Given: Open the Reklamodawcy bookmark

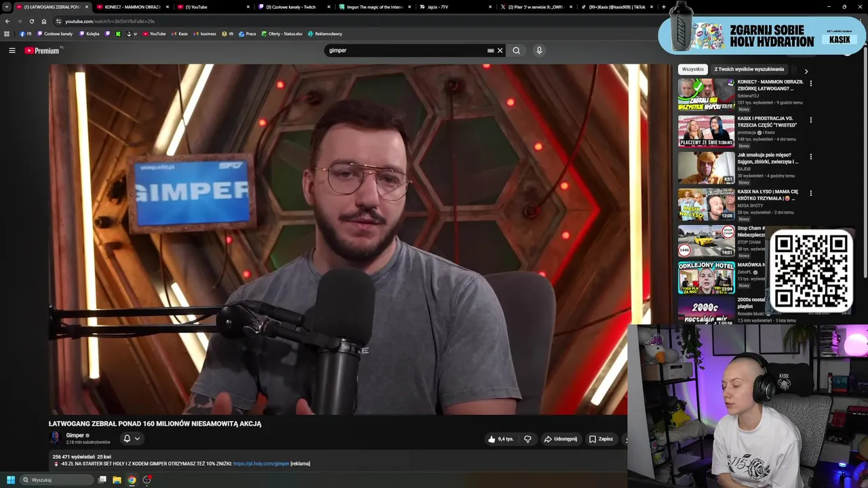Looking at the screenshot, I should [325, 33].
